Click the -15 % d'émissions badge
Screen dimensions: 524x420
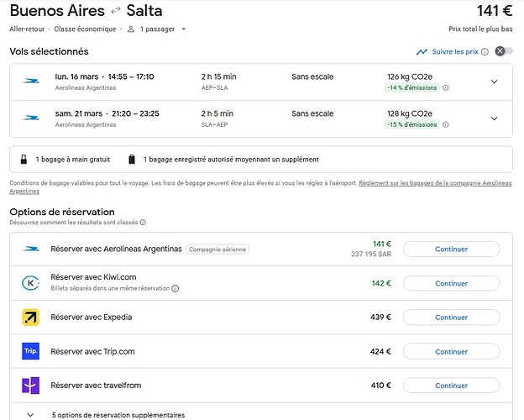coord(412,124)
